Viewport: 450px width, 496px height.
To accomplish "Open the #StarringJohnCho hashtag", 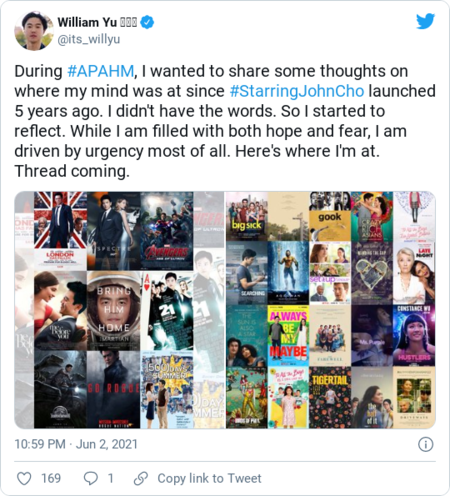I will tap(297, 91).
